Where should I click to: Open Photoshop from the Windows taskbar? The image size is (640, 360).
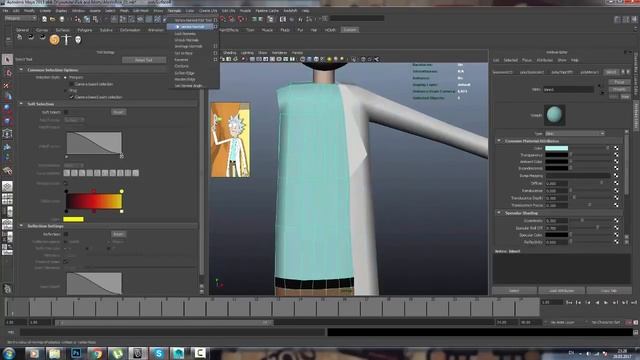76,353
